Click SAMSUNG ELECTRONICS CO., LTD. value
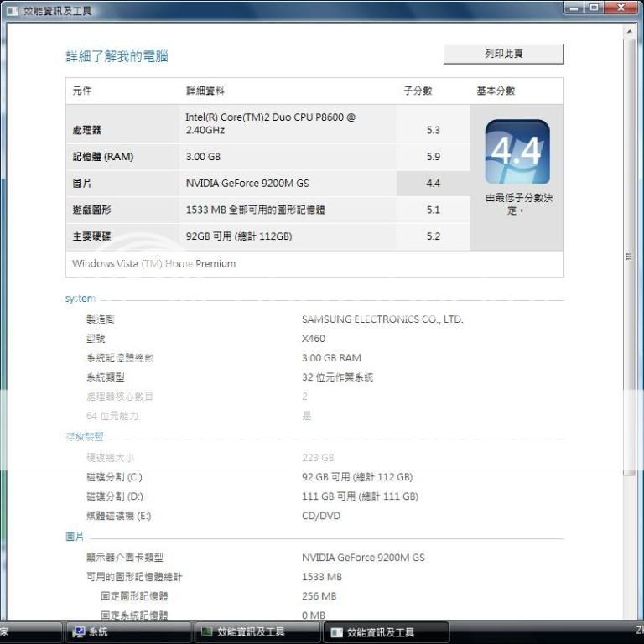 click(x=382, y=319)
